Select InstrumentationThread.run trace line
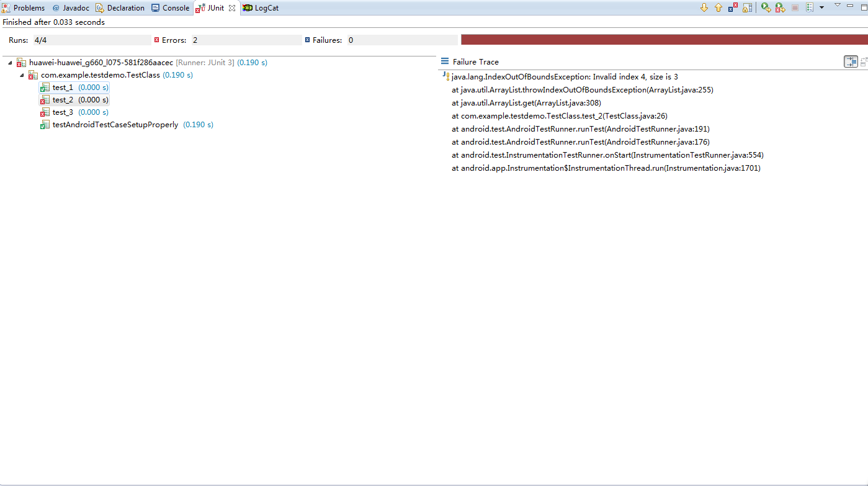 [x=606, y=168]
